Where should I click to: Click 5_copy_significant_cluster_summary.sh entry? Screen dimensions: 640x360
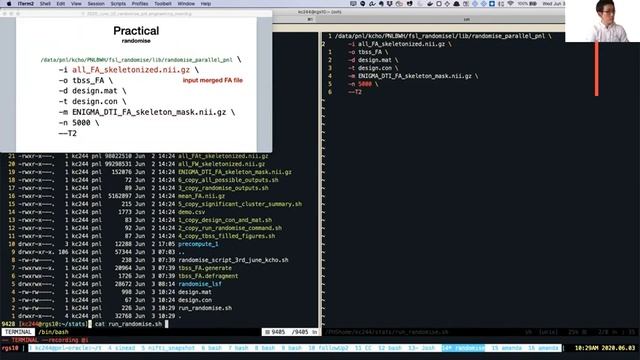(240, 204)
